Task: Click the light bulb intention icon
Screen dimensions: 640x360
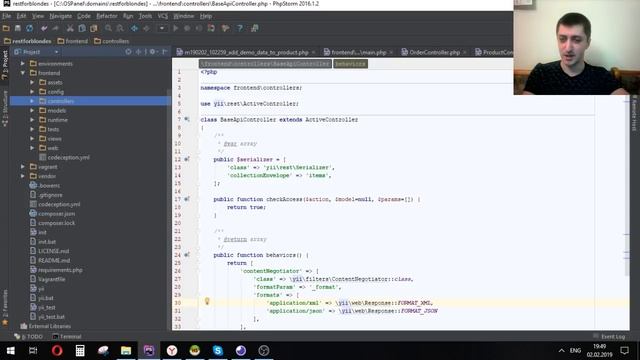Action: (x=207, y=302)
